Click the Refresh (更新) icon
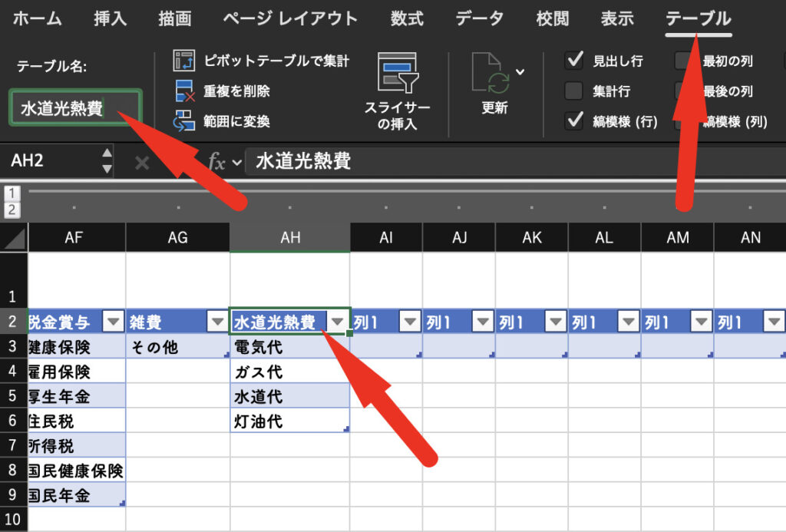This screenshot has width=786, height=532. [x=490, y=74]
